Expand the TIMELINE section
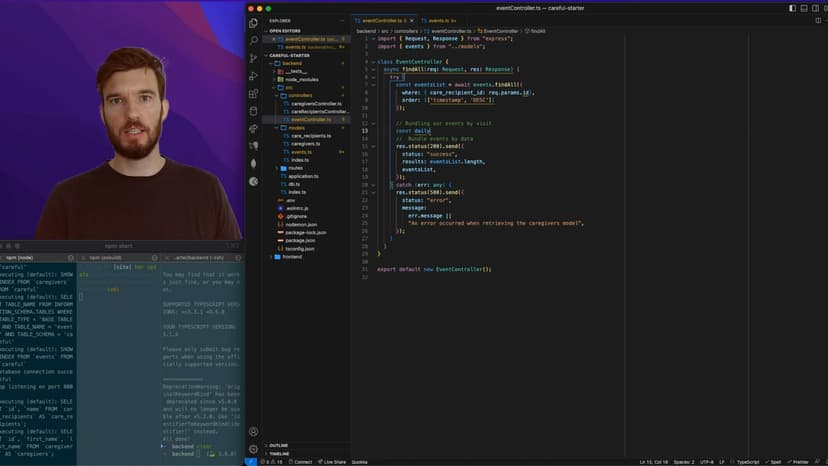The image size is (828, 466). click(279, 453)
